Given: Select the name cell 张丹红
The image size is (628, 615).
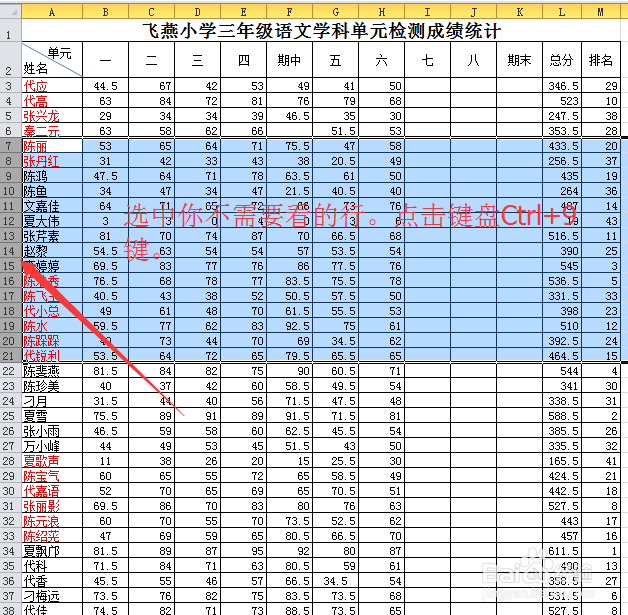Looking at the screenshot, I should click(x=52, y=161).
